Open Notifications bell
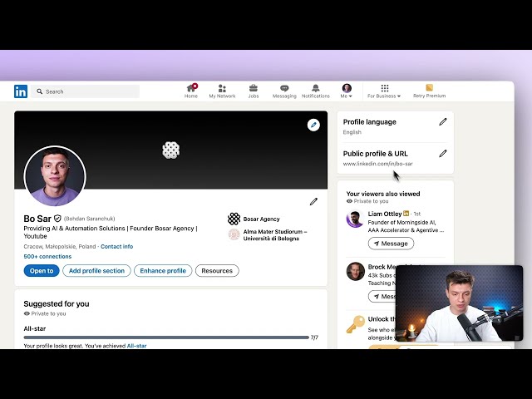This screenshot has height=399, width=532. tap(316, 91)
